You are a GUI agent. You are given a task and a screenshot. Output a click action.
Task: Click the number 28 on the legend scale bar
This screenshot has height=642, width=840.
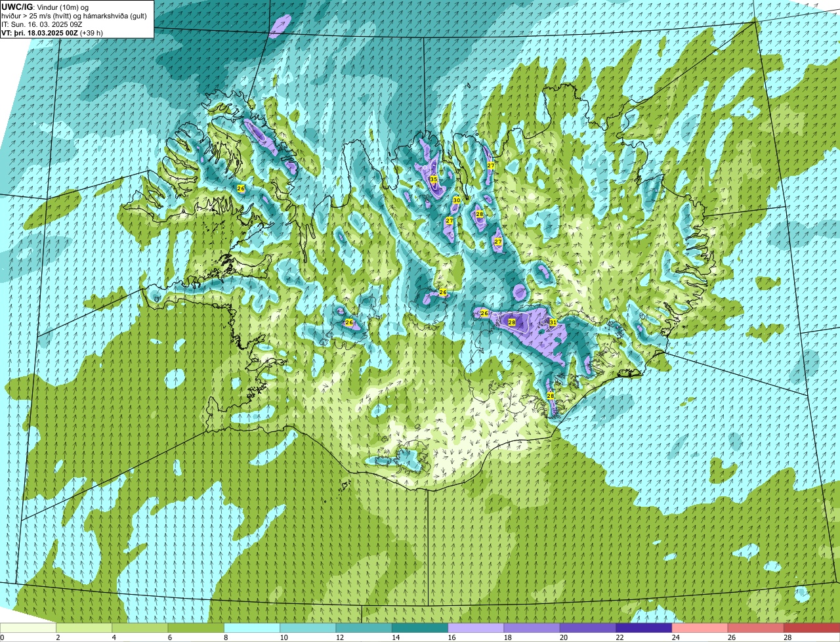coord(787,637)
